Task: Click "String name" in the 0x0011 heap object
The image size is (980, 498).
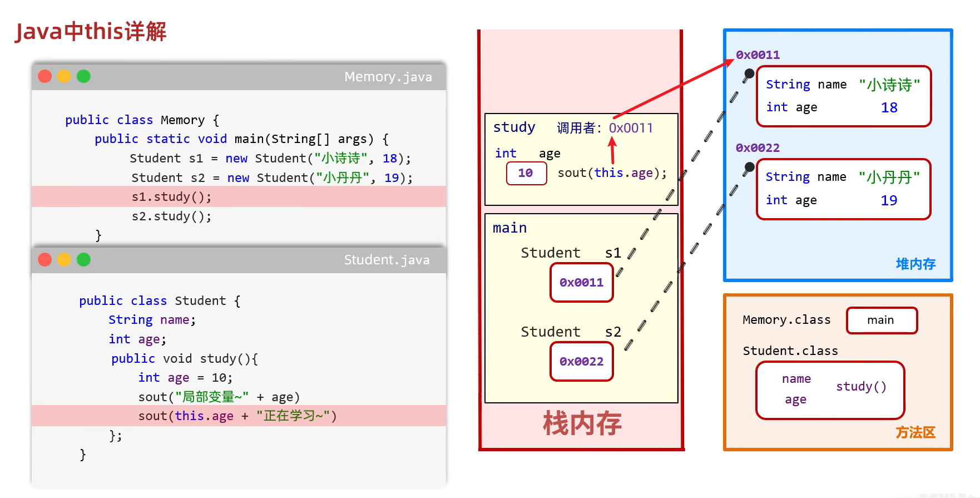Action: coord(806,85)
